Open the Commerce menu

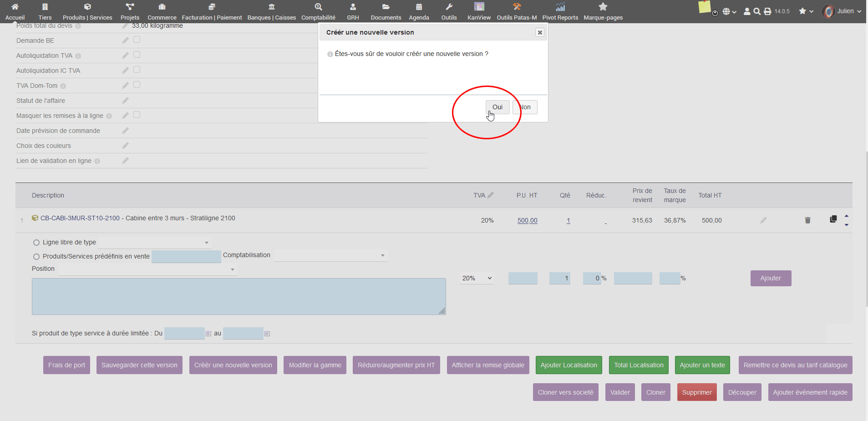point(162,11)
